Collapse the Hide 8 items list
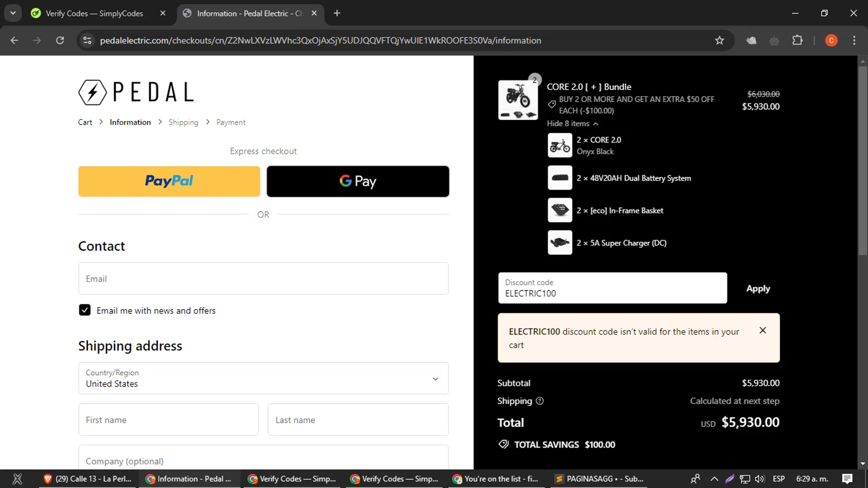 click(572, 123)
